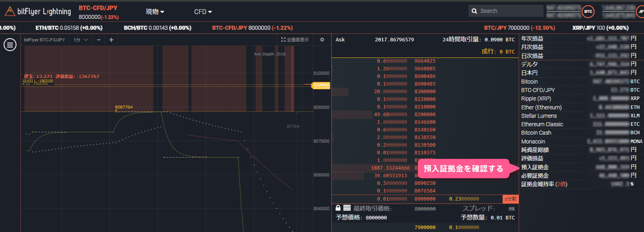This screenshot has height=232, width=644.
Task: Zoom in chart with plus icon
Action: [111, 40]
